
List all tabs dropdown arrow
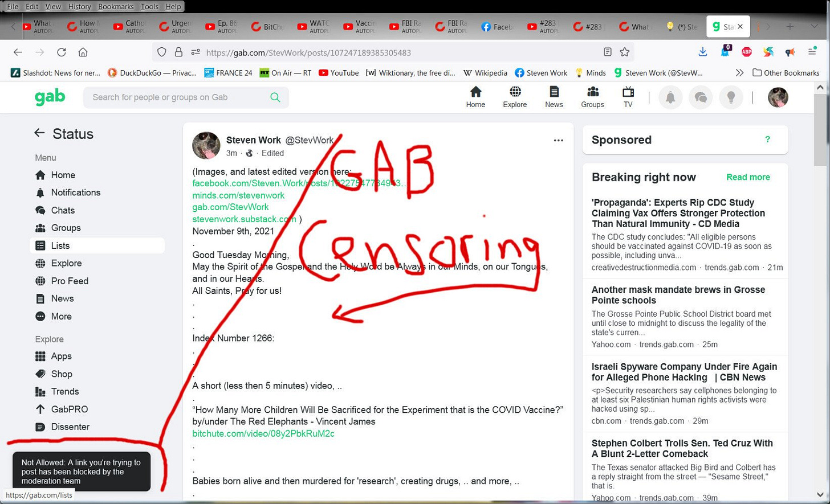point(814,27)
